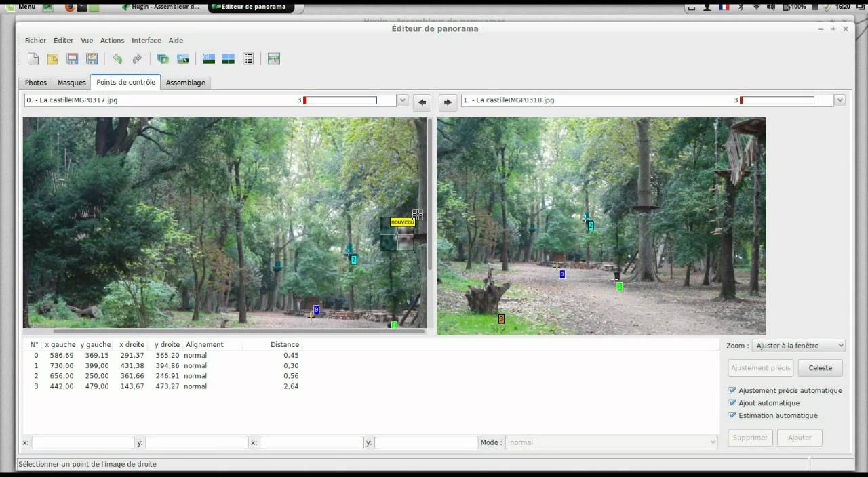
Task: Click the yellow 'nouveau' point label
Action: pyautogui.click(x=402, y=222)
